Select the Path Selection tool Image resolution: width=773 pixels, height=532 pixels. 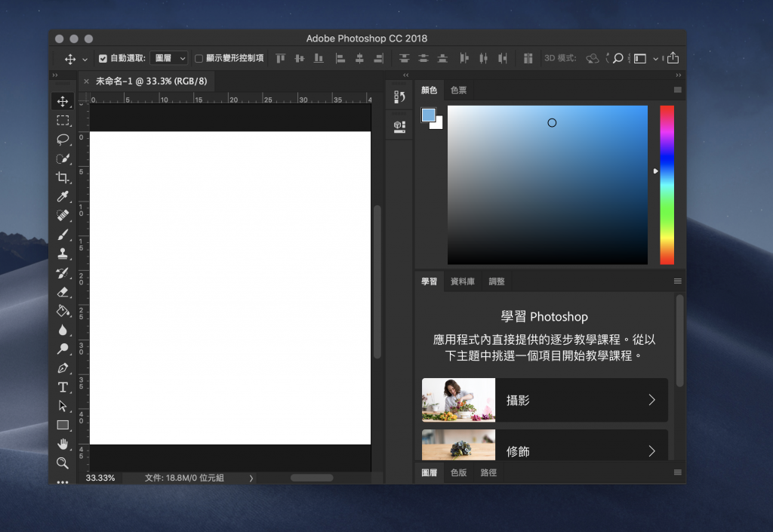[x=63, y=406]
